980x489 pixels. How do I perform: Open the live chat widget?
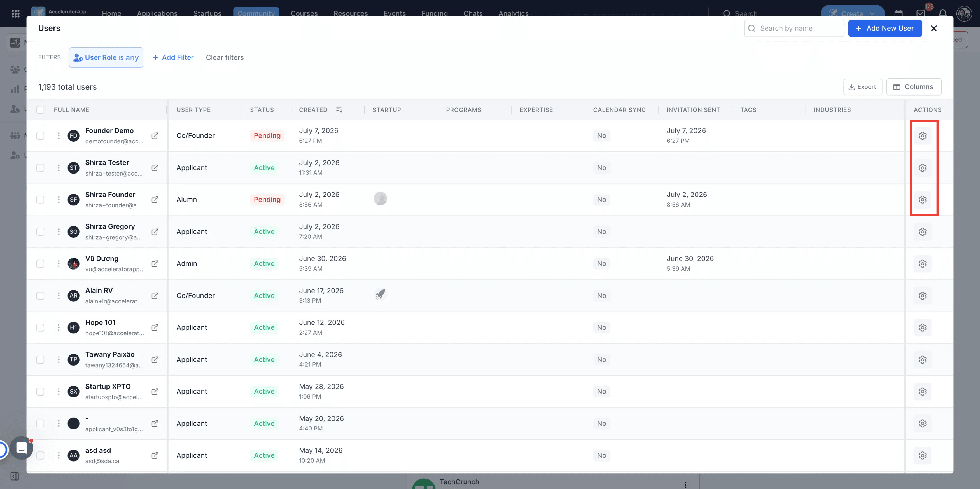21,448
